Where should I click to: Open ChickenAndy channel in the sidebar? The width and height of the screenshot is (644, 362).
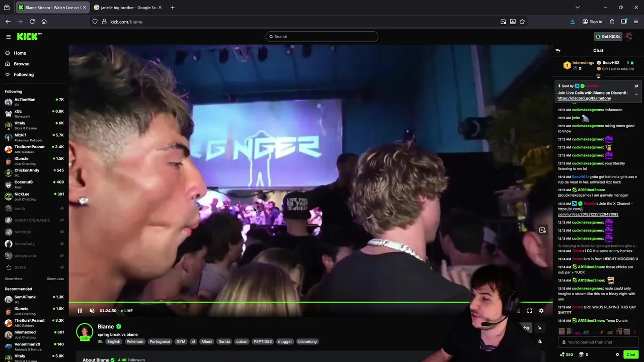click(x=34, y=172)
